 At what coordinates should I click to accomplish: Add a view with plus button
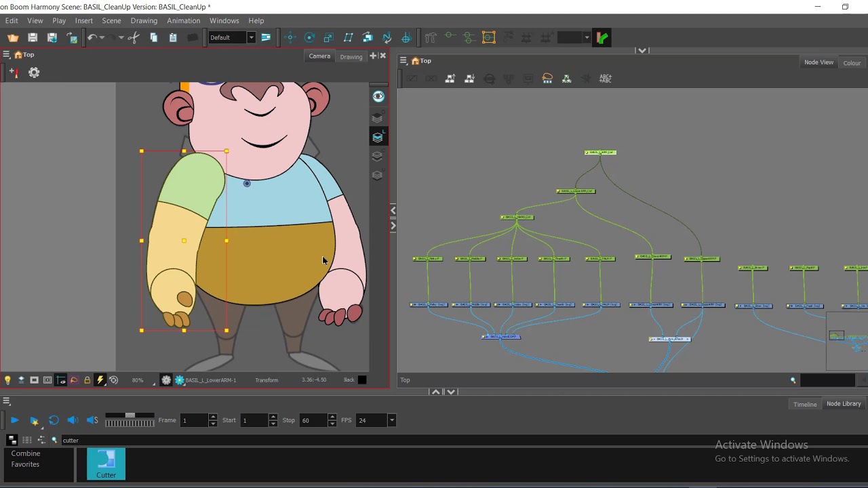[373, 56]
